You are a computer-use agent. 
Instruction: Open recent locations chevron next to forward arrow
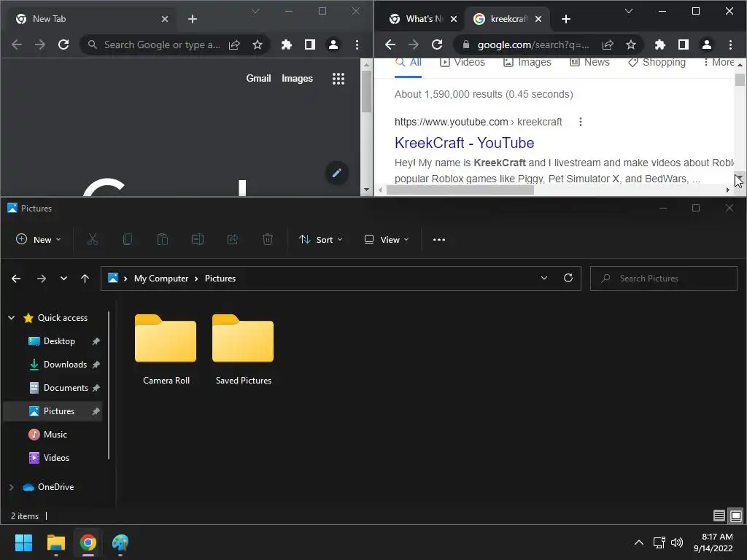63,279
